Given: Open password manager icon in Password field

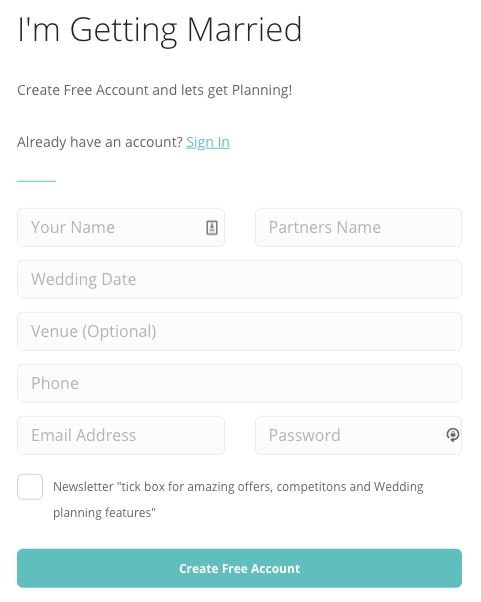Looking at the screenshot, I should click(453, 435).
